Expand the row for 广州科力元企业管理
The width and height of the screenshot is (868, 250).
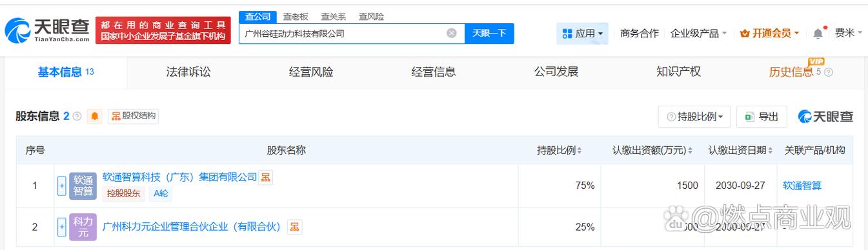point(62,227)
